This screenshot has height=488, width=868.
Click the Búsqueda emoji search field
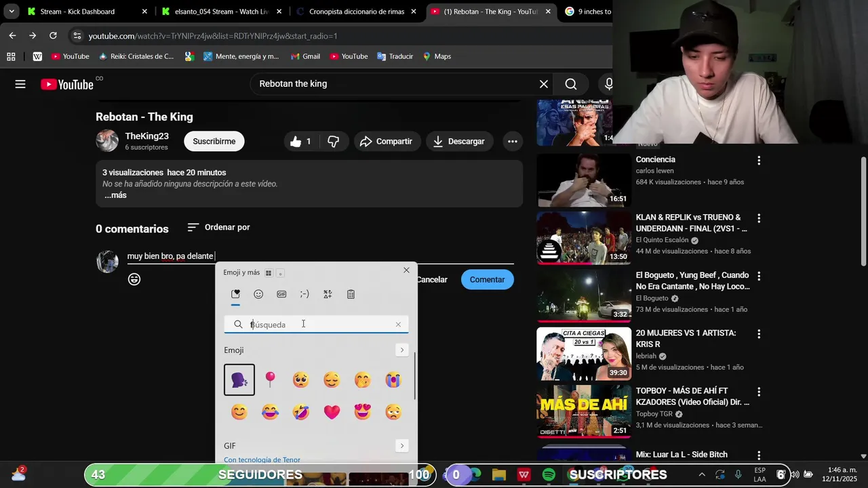pos(316,325)
